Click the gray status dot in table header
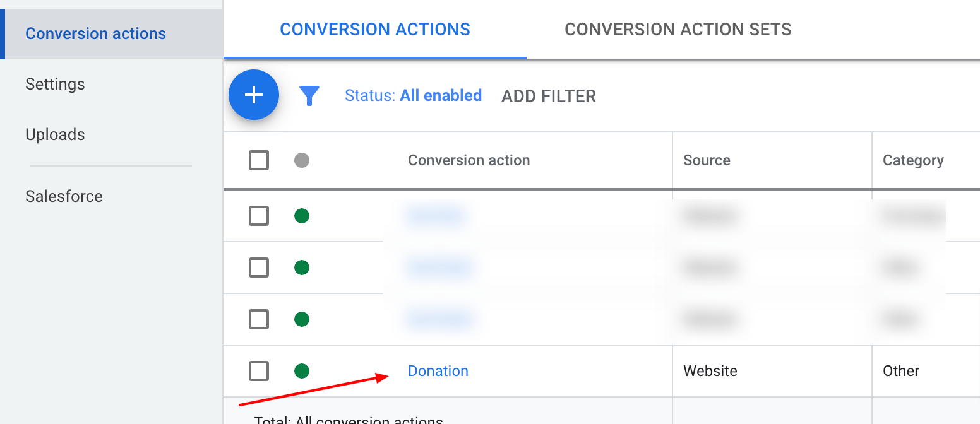 click(x=302, y=160)
